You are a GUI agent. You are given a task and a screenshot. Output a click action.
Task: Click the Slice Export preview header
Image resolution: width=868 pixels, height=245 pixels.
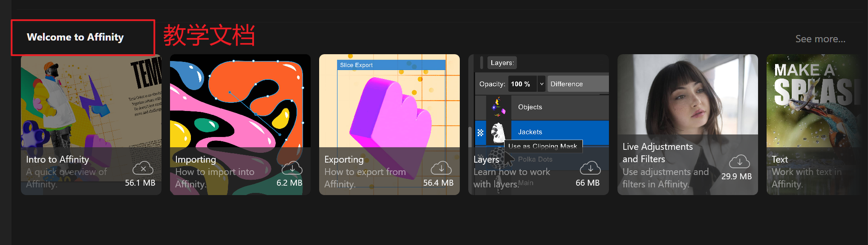pos(391,65)
